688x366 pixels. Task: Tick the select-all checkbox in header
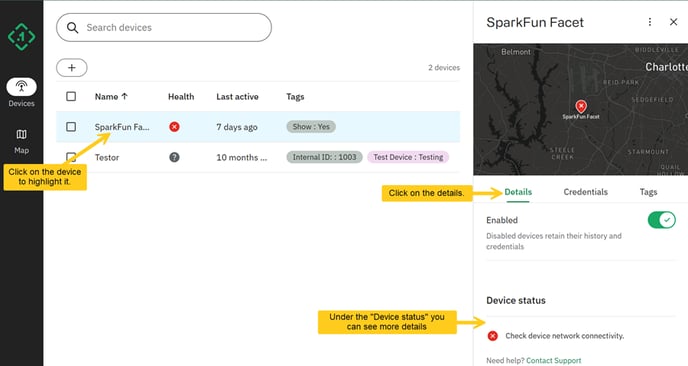coord(71,96)
